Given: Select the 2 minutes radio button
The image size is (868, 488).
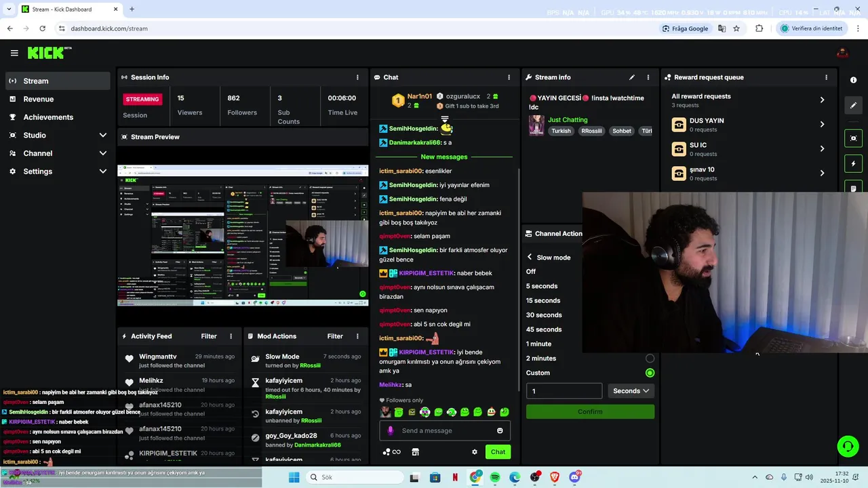Looking at the screenshot, I should (650, 358).
